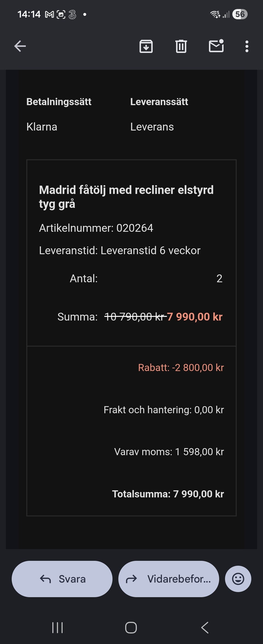The height and width of the screenshot is (644, 263).
Task: Tap the battery indicator showing 56
Action: (x=240, y=14)
